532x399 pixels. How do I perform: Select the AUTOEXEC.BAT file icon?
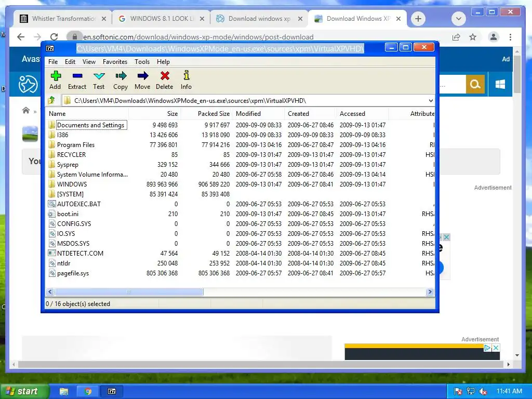pos(51,204)
